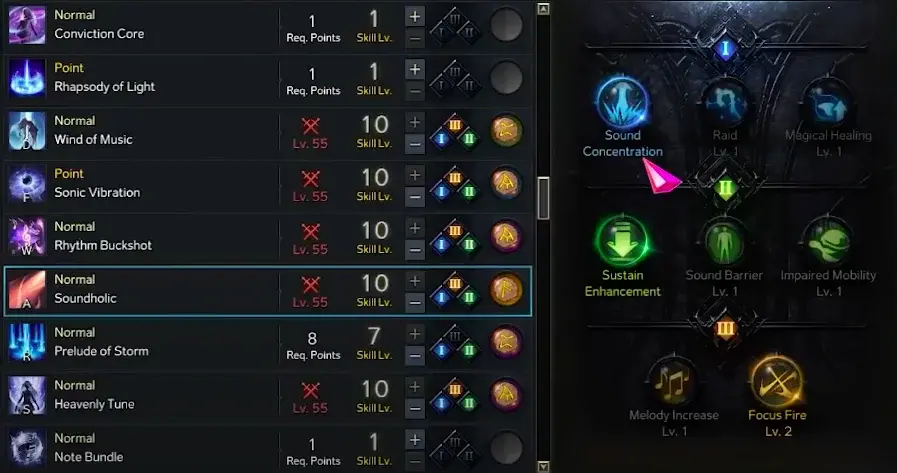
Task: Pick the Raid tripod icon
Action: (x=725, y=104)
